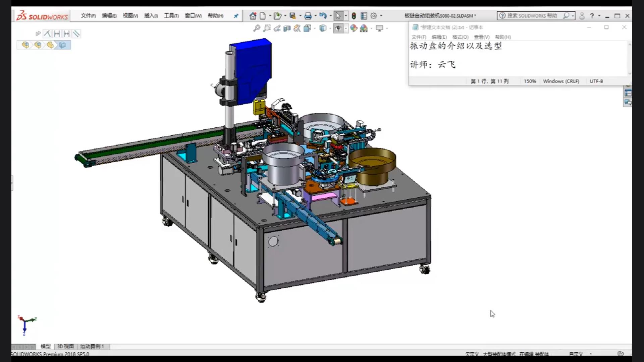Image resolution: width=644 pixels, height=362 pixels.
Task: Click the Previous View icon
Action: click(277, 28)
